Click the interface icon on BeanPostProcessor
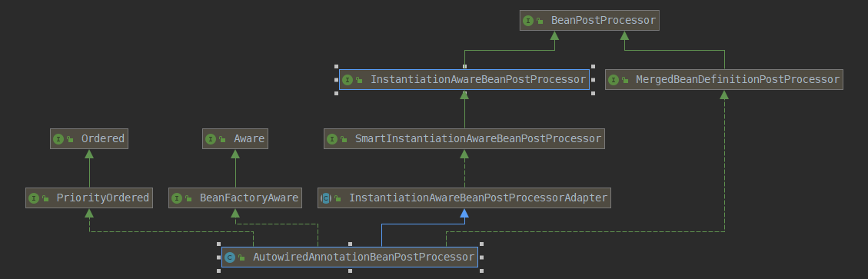 point(527,21)
